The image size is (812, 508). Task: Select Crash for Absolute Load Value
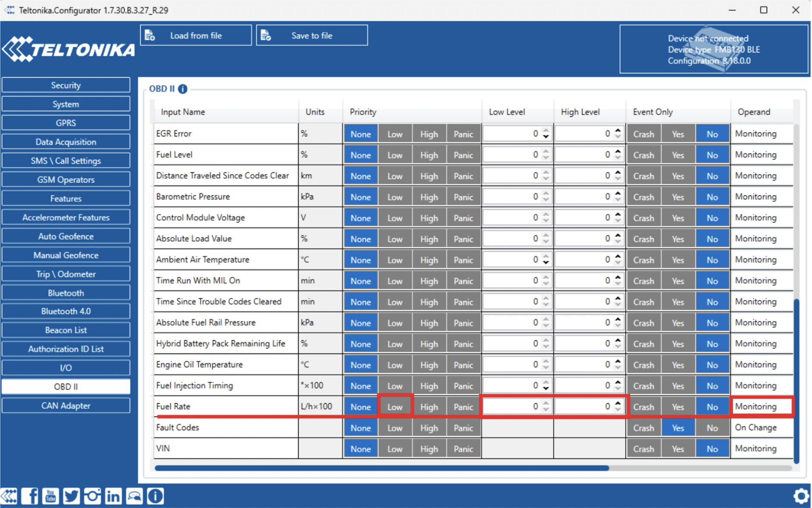644,239
